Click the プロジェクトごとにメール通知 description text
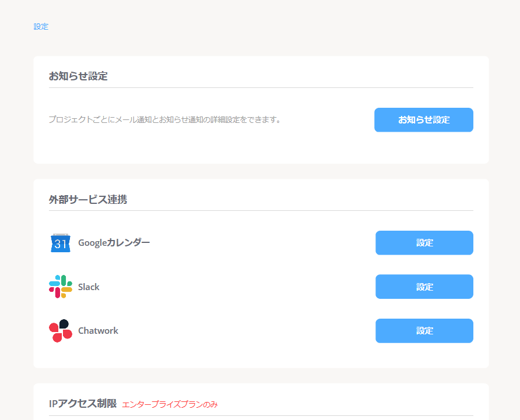 coord(165,119)
